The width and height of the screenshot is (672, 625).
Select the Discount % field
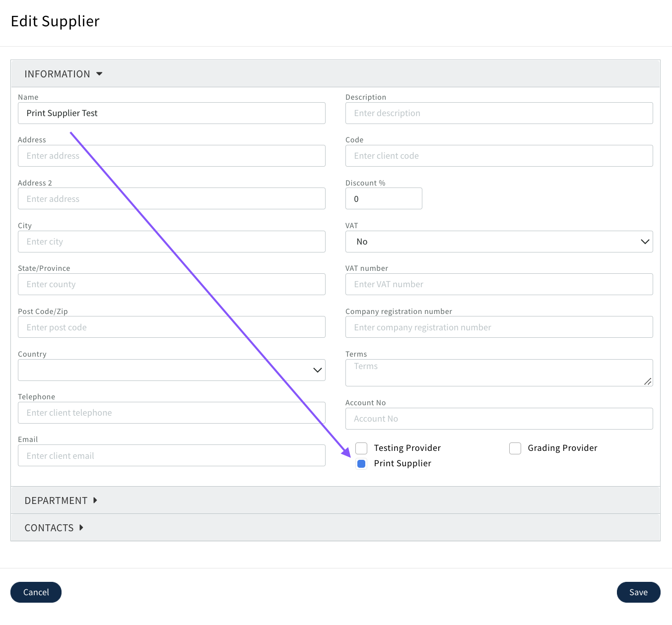tap(384, 198)
